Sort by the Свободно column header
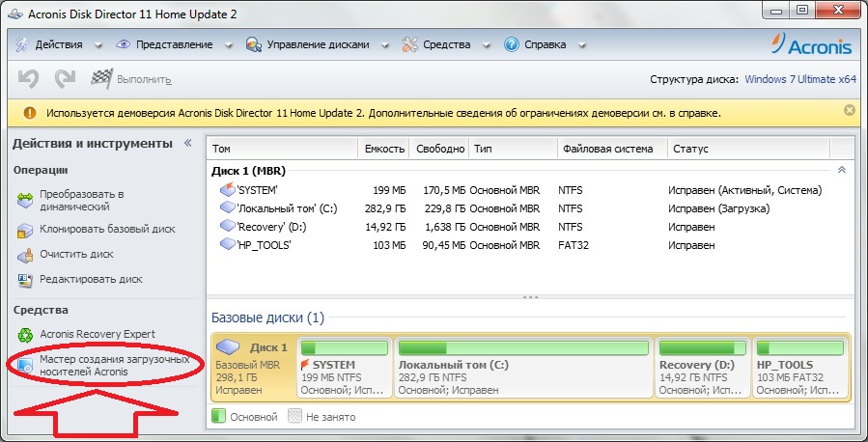This screenshot has height=442, width=868. [x=439, y=149]
